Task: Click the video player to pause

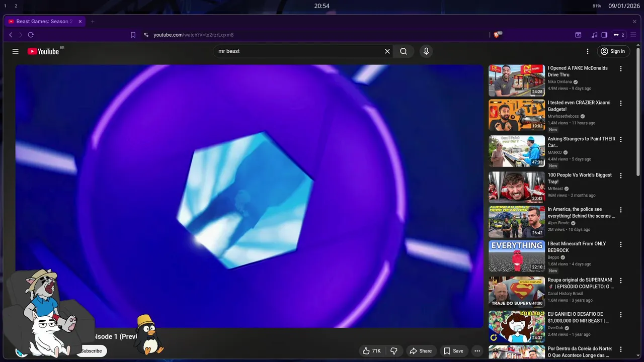Action: [249, 196]
